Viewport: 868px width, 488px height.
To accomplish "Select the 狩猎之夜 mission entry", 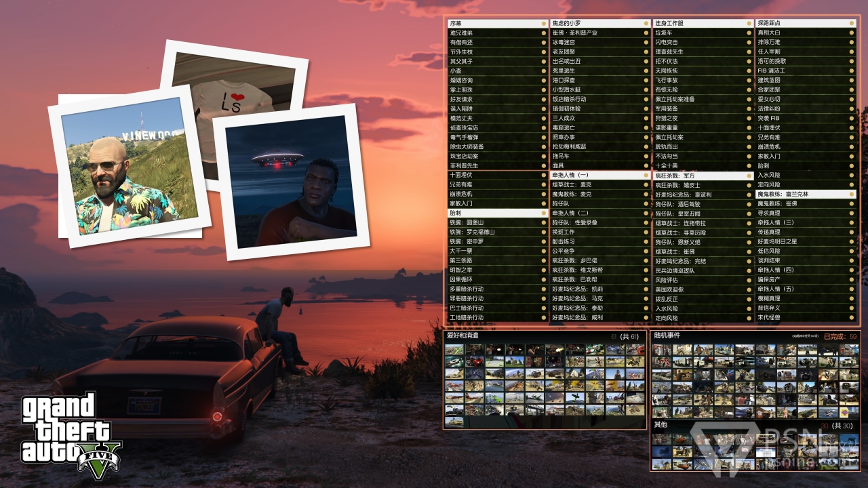I will (703, 118).
